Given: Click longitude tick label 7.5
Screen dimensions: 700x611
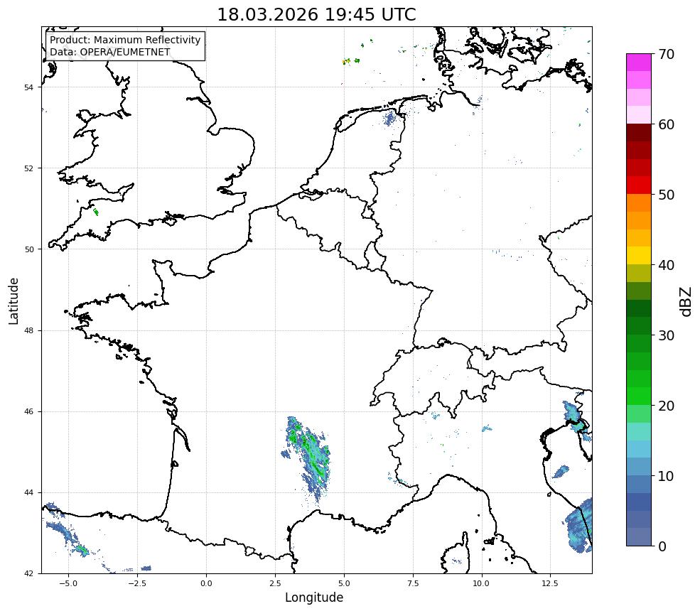Looking at the screenshot, I should click(413, 583).
